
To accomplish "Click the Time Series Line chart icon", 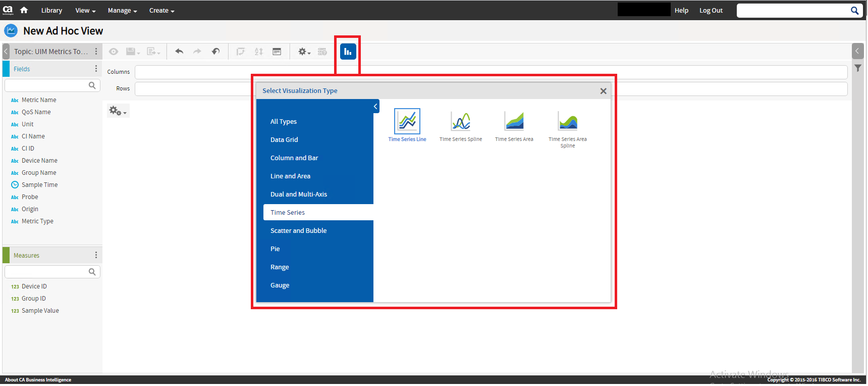I will (407, 121).
